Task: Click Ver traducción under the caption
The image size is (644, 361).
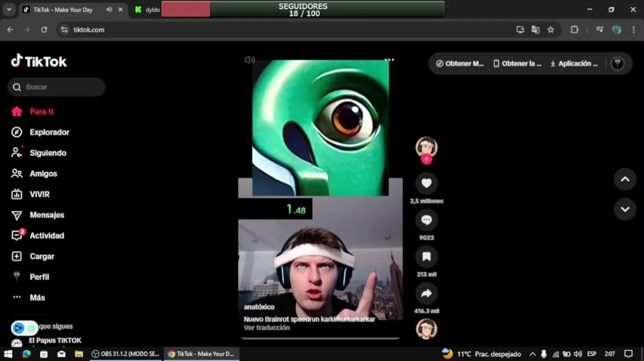Action: pos(267,327)
